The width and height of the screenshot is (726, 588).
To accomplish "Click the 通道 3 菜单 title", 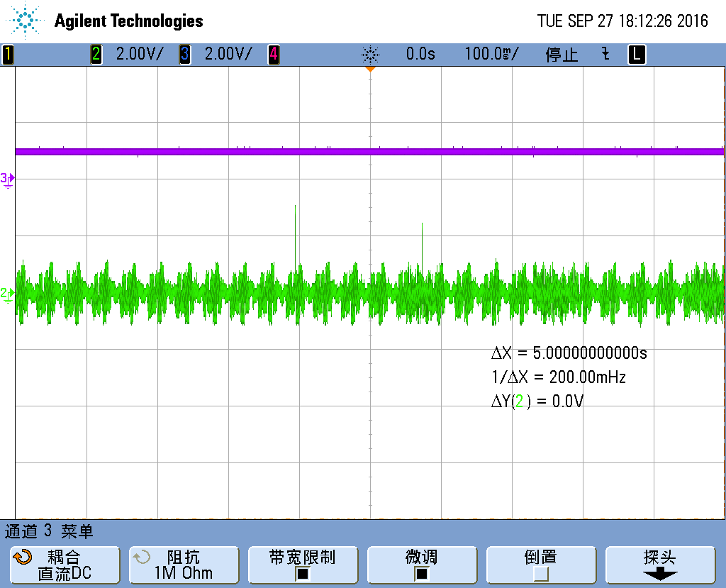I will coord(49,531).
